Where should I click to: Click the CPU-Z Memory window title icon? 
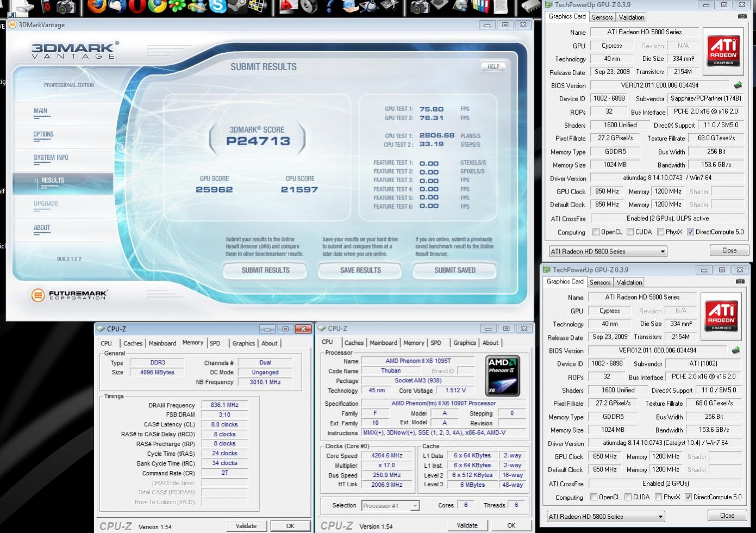pyautogui.click(x=101, y=329)
